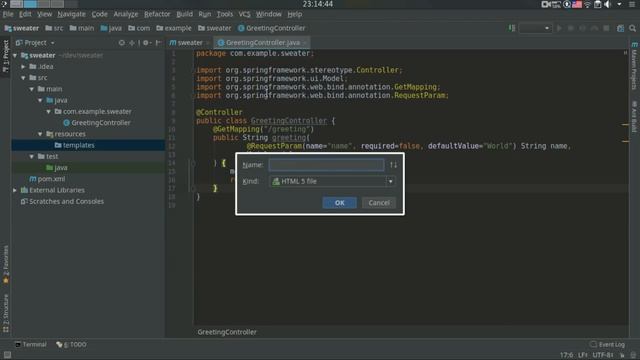Click UTF-8 encoding in status bar
640x360 pixels.
[603, 355]
